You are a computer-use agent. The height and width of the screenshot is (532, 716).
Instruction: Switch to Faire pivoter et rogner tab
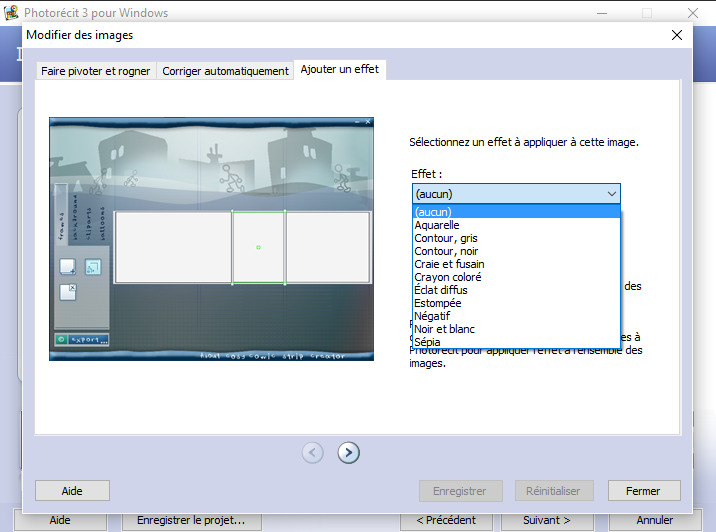tap(95, 71)
